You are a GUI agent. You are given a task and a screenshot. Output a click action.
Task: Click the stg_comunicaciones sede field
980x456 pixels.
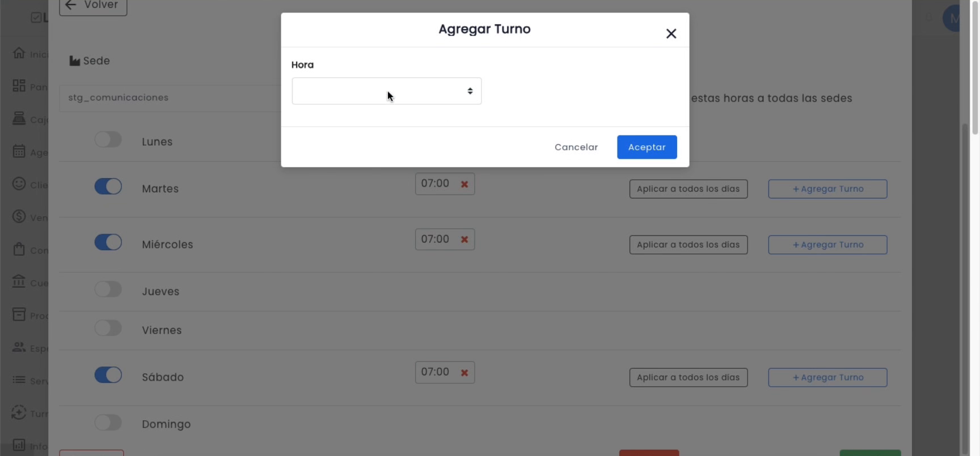170,98
